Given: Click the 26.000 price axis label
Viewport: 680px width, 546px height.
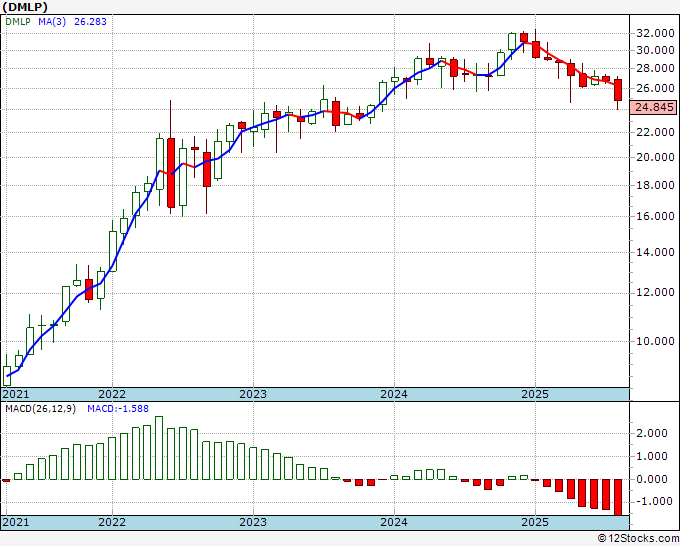Looking at the screenshot, I should pyautogui.click(x=655, y=88).
